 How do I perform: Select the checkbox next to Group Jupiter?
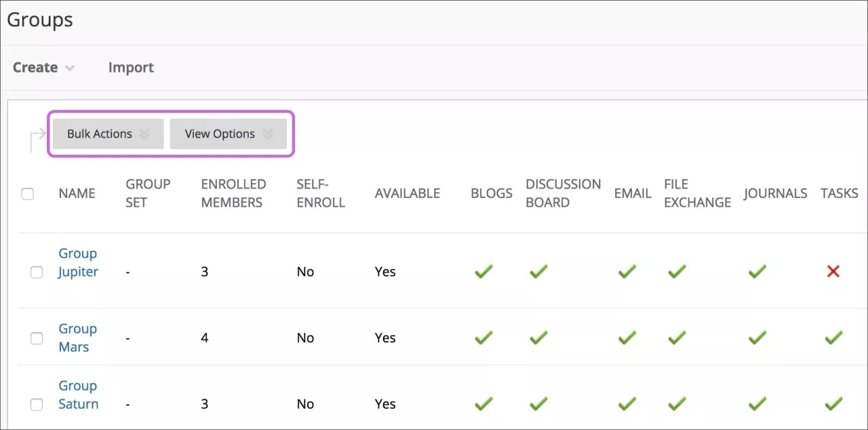(37, 271)
